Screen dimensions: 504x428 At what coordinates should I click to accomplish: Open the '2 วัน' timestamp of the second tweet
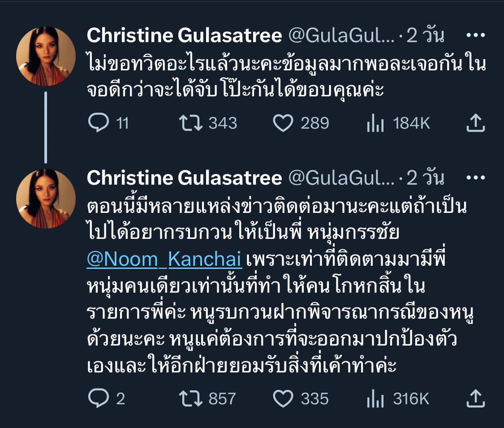click(426, 178)
